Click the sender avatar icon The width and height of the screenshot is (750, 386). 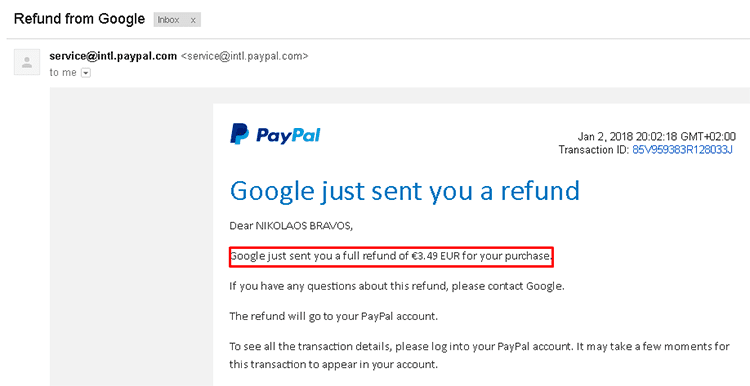[x=27, y=62]
